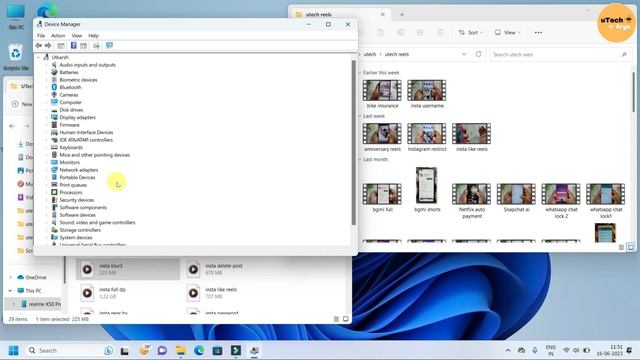Click Forward arrow in Device Manager toolbar
The image size is (640, 360).
pos(48,46)
